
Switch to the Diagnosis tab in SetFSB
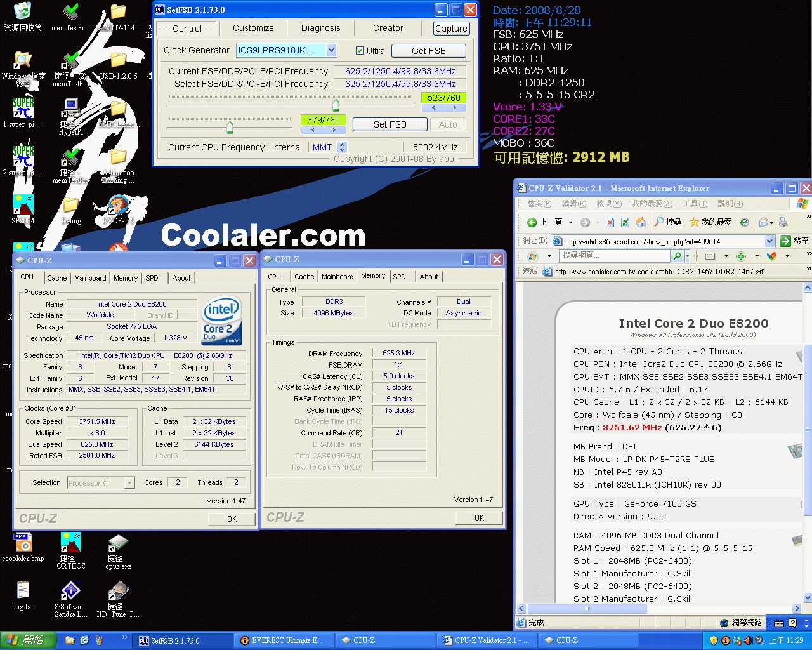coord(320,28)
